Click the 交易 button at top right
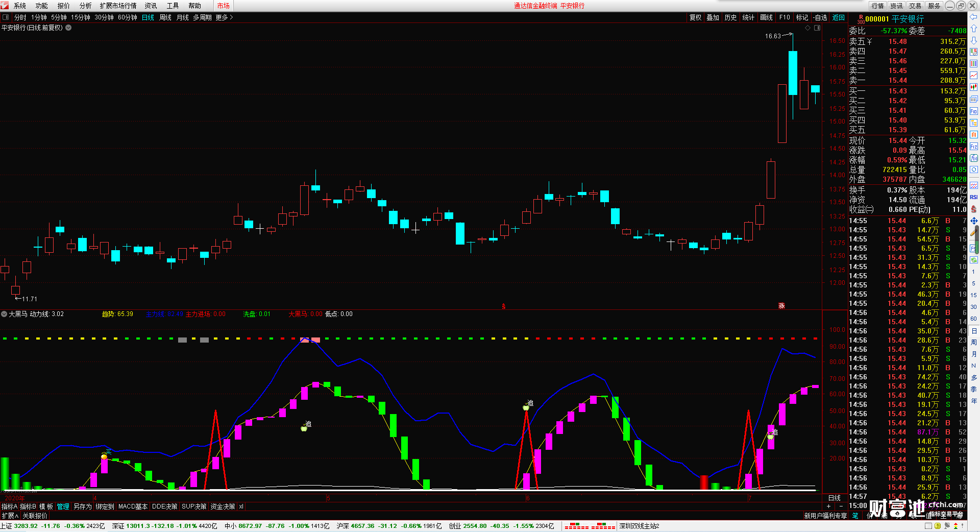The width and height of the screenshot is (980, 532). 915,6
